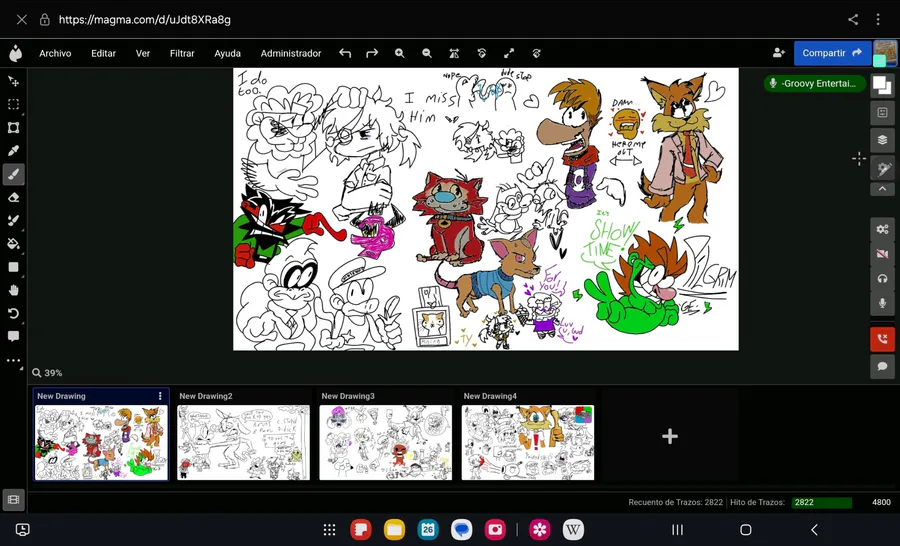Open the browser three-dot menu
This screenshot has width=900, height=546.
[878, 20]
